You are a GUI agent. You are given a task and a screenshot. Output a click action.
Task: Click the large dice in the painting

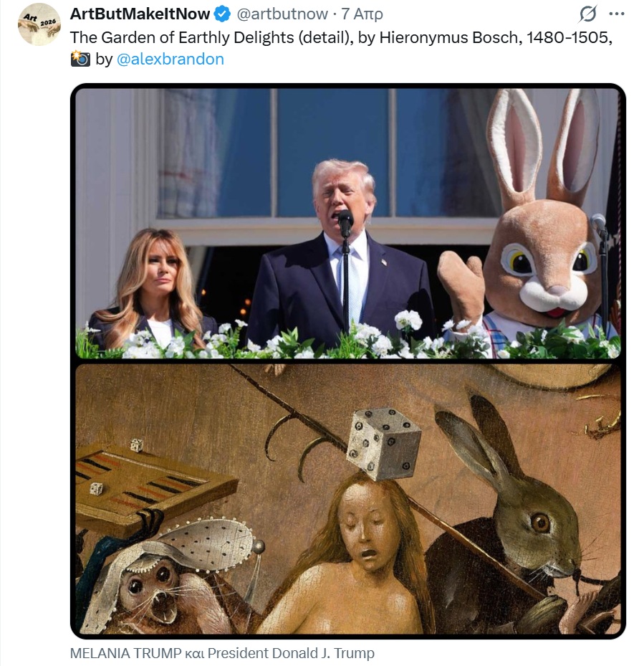(x=383, y=443)
